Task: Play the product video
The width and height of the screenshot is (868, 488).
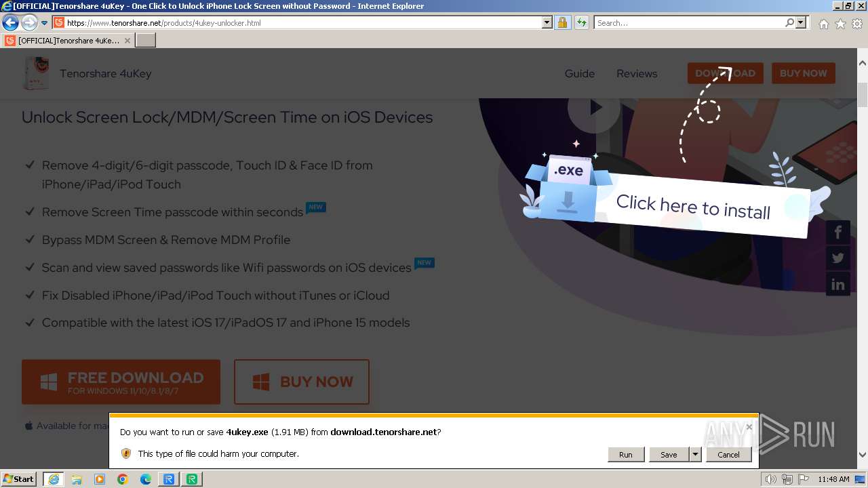Action: pyautogui.click(x=595, y=108)
